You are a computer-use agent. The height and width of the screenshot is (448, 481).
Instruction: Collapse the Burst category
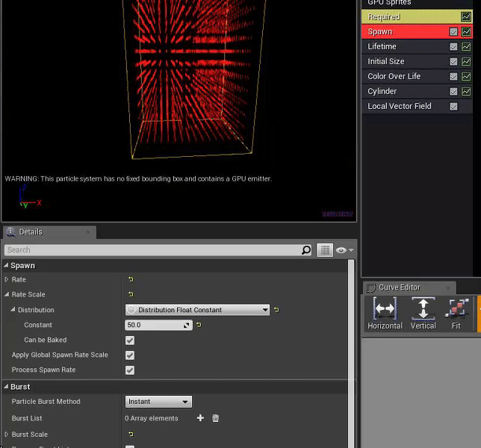click(6, 387)
